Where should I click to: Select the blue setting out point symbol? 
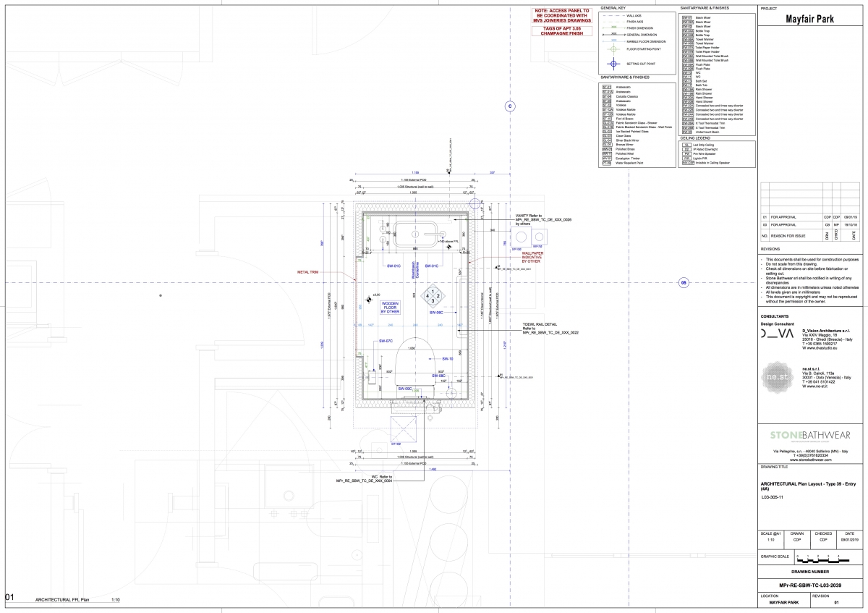click(x=613, y=64)
